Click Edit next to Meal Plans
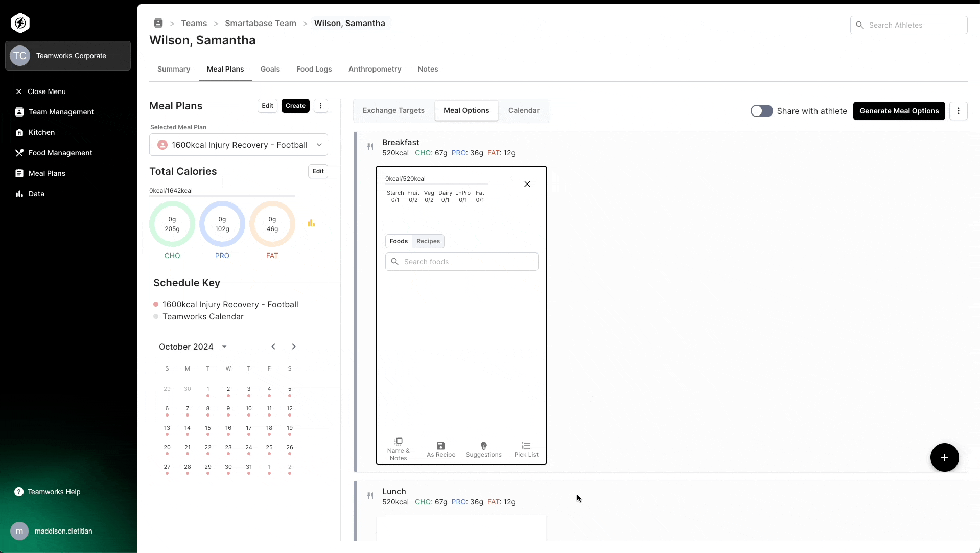Screen dimensions: 980x553 267,106
